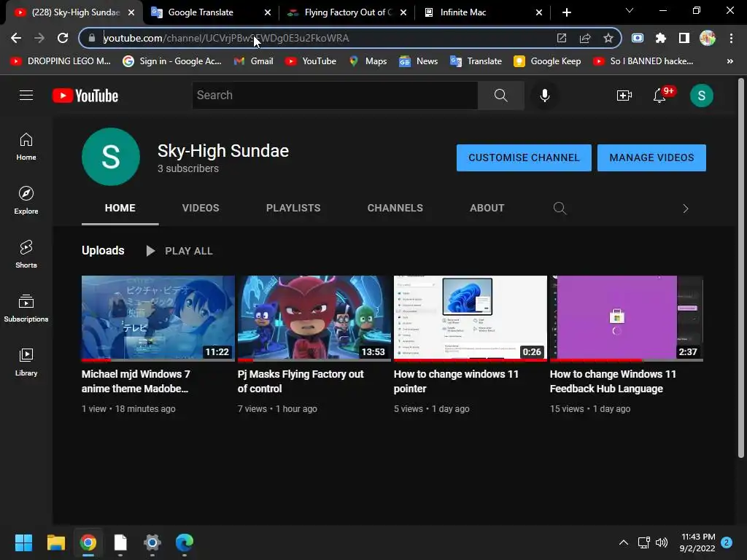Open Explore in the sidebar
Image resolution: width=747 pixels, height=560 pixels.
point(26,201)
